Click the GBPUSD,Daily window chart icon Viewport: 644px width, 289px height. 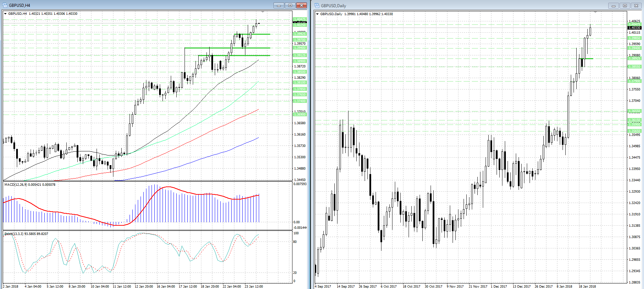point(317,6)
